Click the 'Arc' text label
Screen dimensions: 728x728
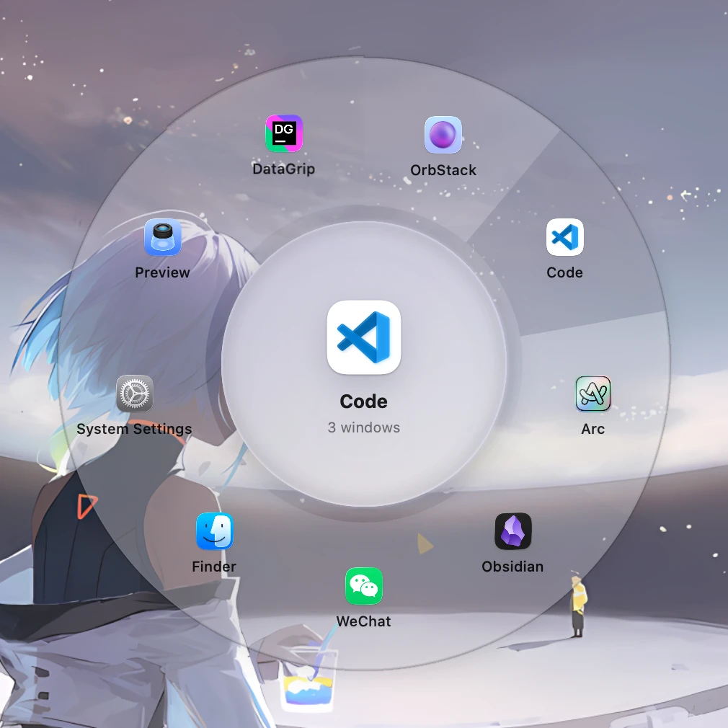click(592, 429)
